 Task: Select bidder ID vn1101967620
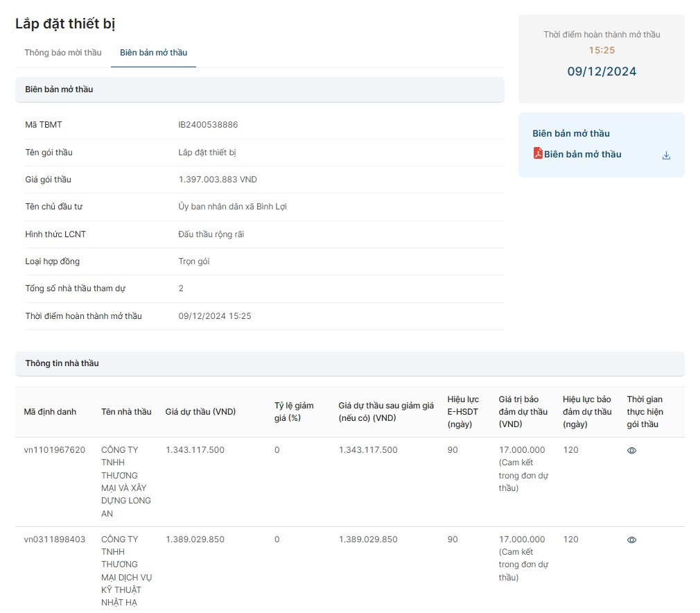pyautogui.click(x=55, y=450)
